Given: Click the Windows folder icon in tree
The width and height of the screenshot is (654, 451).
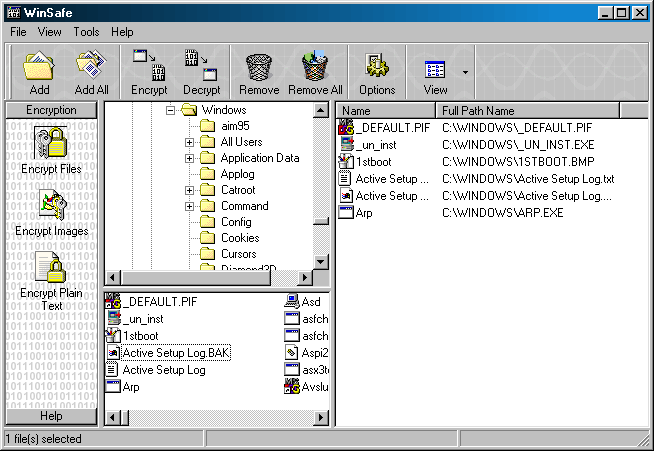Looking at the screenshot, I should [x=189, y=110].
